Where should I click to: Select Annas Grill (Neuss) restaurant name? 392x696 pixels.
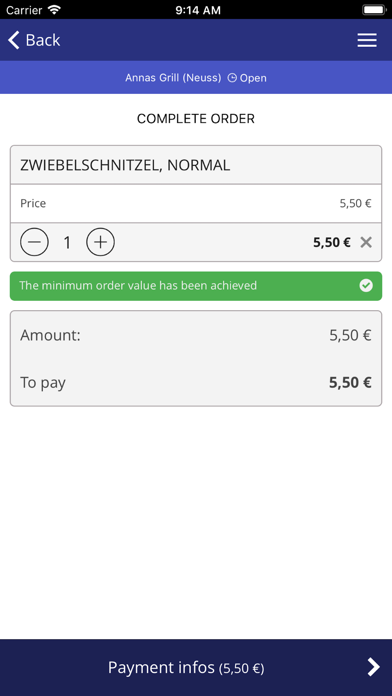point(173,78)
